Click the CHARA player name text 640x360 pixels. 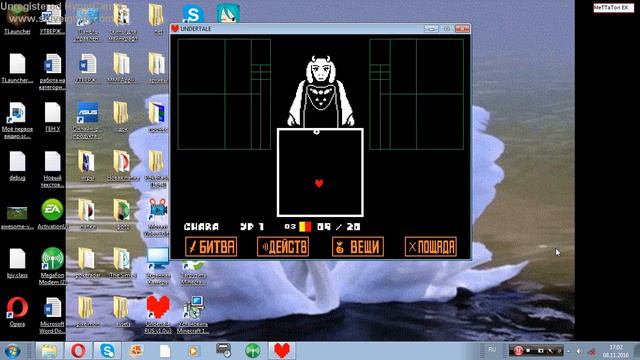pyautogui.click(x=201, y=227)
